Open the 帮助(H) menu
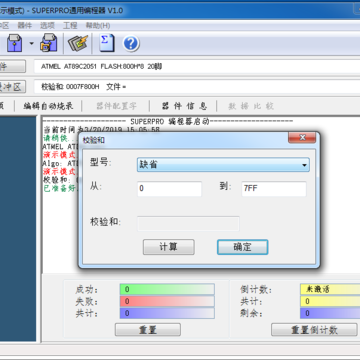The height and width of the screenshot is (360, 360). click(98, 26)
